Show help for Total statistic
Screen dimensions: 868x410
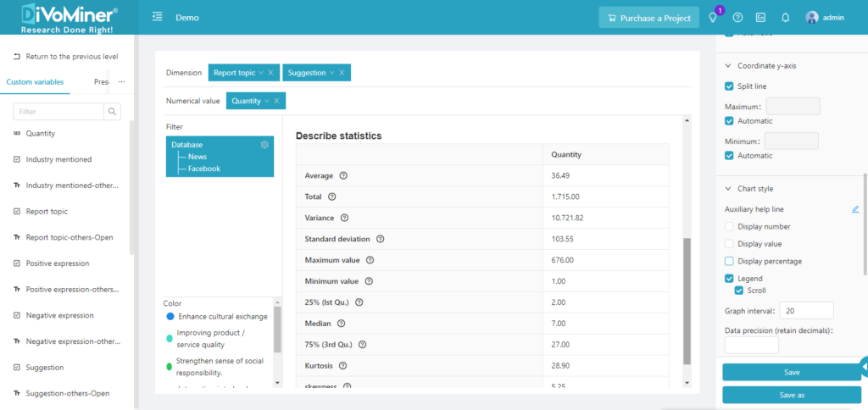(332, 197)
